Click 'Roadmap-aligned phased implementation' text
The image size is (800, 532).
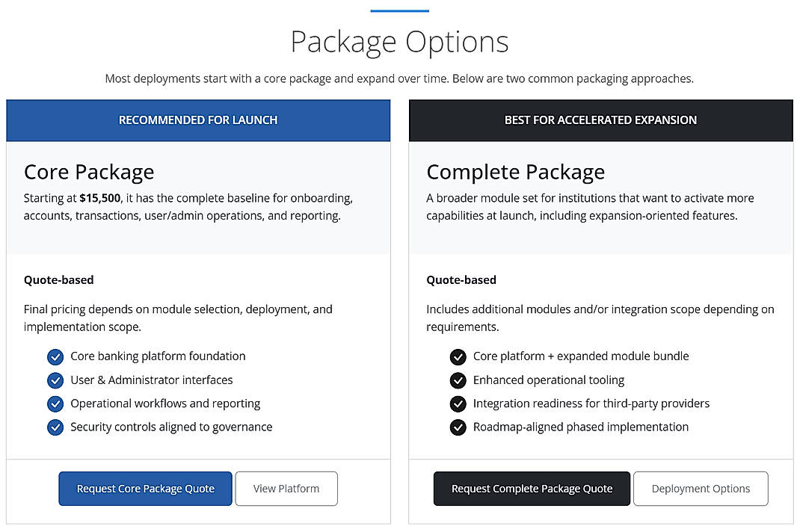tap(581, 427)
